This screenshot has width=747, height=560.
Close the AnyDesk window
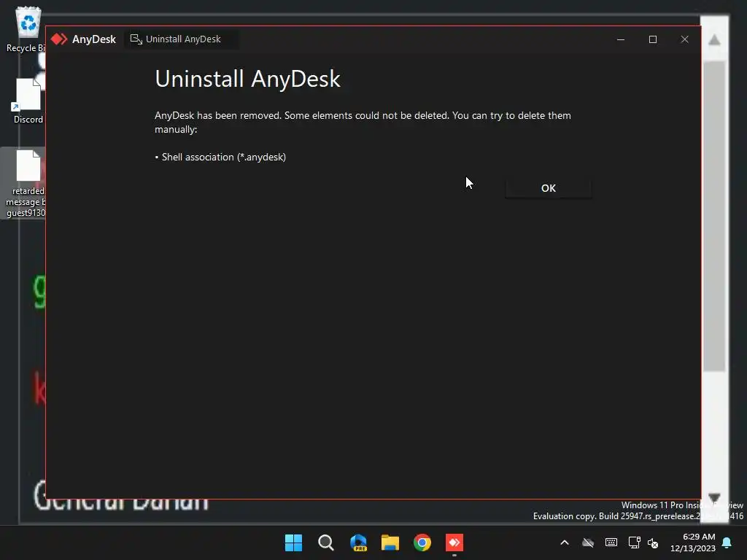tap(684, 39)
